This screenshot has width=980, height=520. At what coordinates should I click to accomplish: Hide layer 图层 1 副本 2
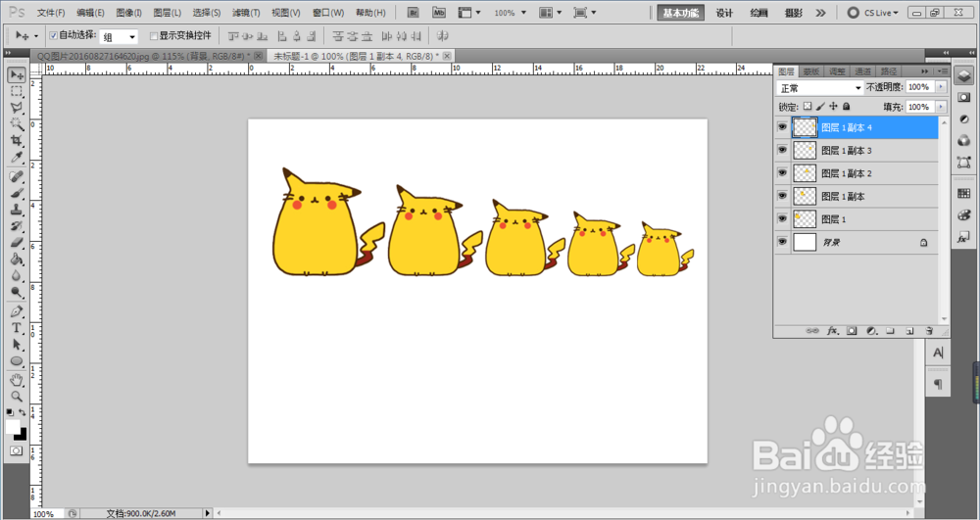coord(782,173)
